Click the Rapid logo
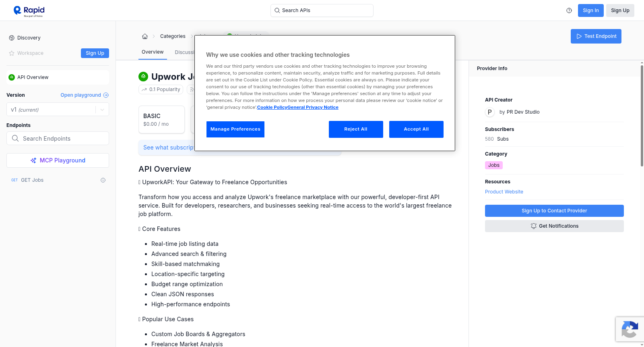This screenshot has height=347, width=644. pos(29,11)
